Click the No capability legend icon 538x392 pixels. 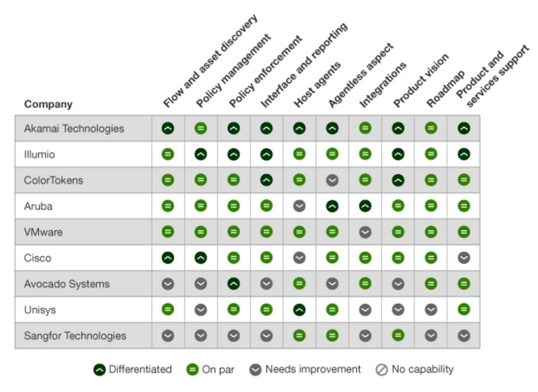[381, 369]
